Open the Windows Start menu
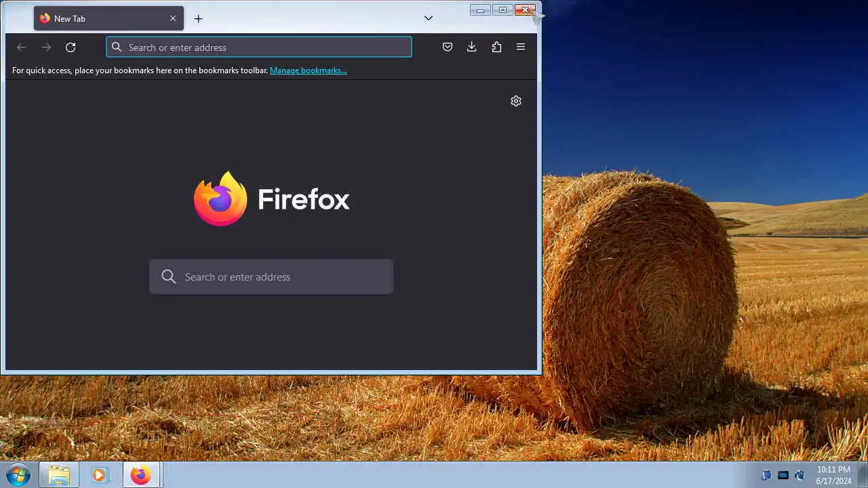The height and width of the screenshot is (488, 868). [18, 475]
